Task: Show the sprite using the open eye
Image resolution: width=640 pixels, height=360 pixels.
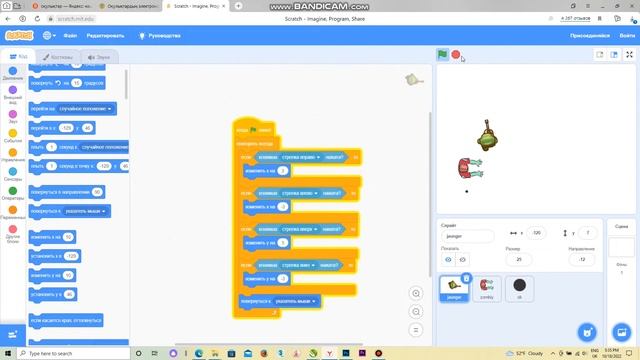Action: click(448, 260)
